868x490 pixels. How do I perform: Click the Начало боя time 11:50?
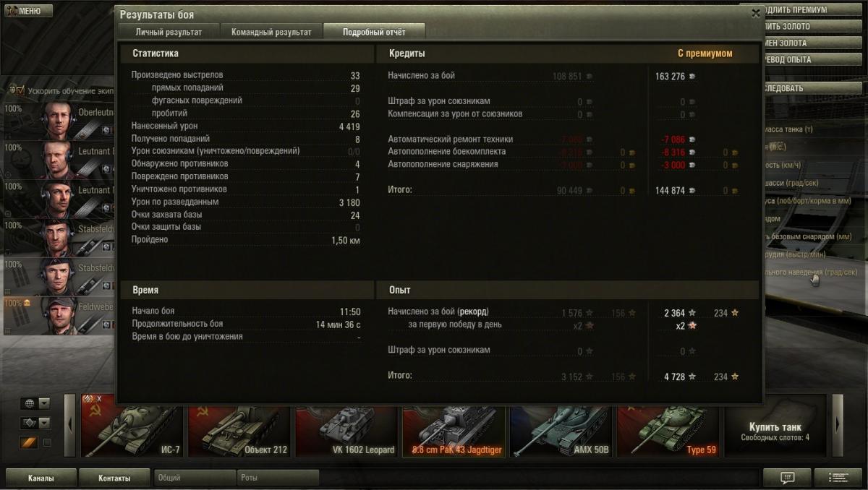[350, 311]
